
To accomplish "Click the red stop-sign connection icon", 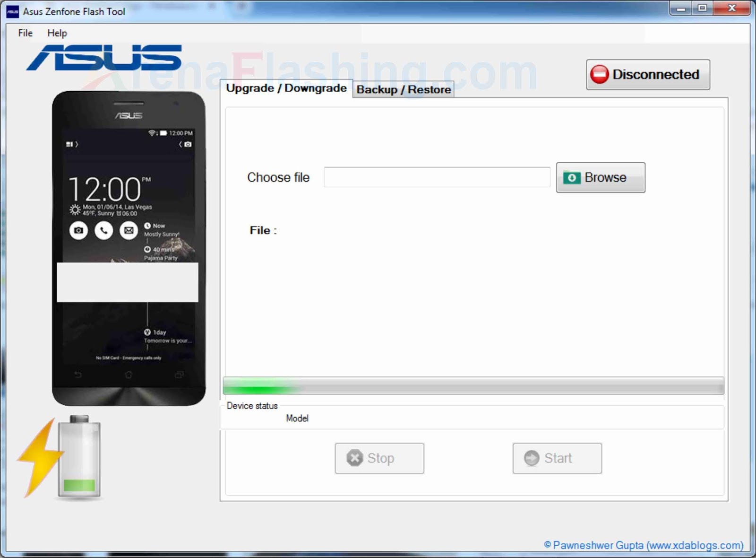I will [x=600, y=74].
